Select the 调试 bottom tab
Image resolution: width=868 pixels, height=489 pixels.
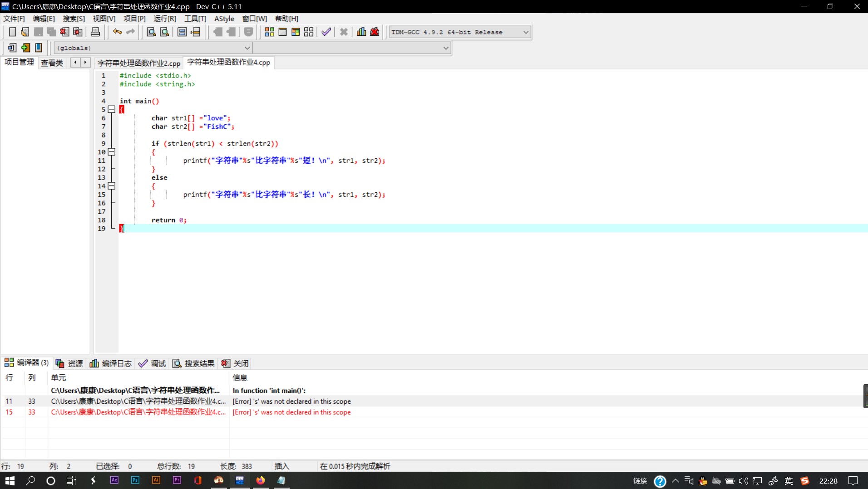153,363
